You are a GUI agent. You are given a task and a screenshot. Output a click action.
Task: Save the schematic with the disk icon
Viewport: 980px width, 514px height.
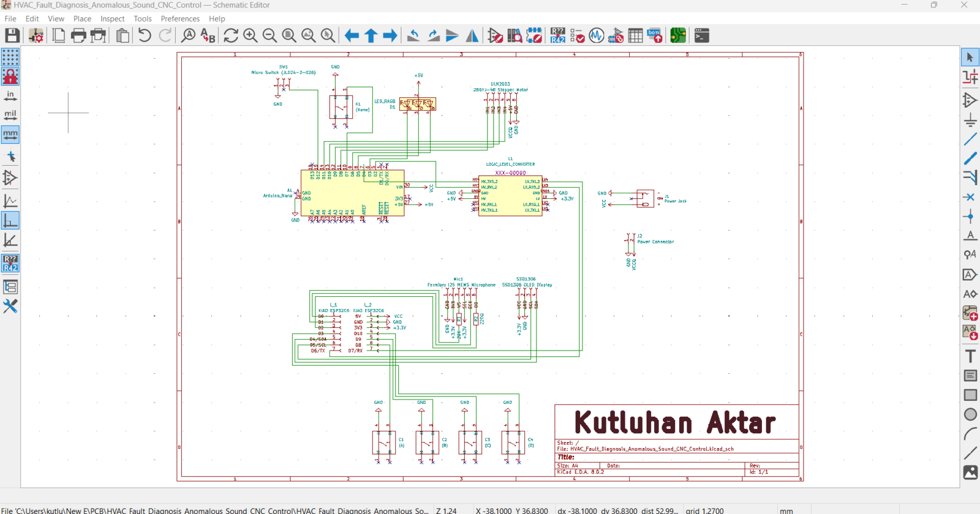pos(12,35)
